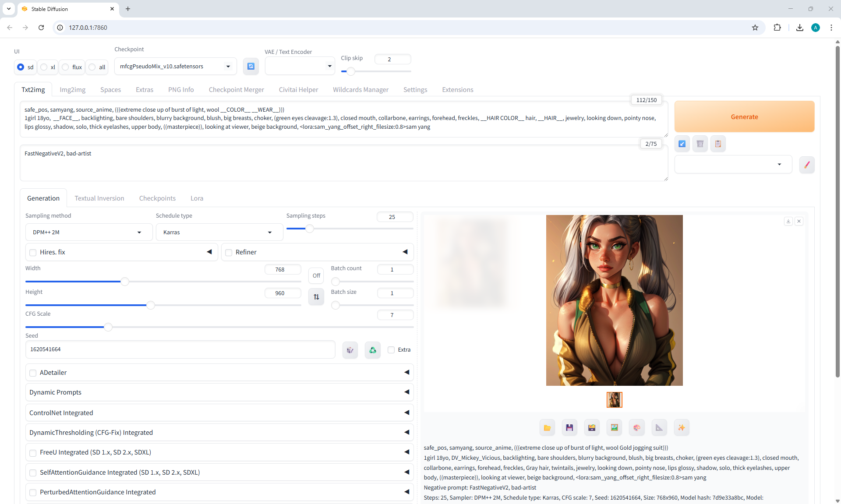Image resolution: width=841 pixels, height=504 pixels.
Task: Switch to the Img2img tab
Action: (72, 90)
